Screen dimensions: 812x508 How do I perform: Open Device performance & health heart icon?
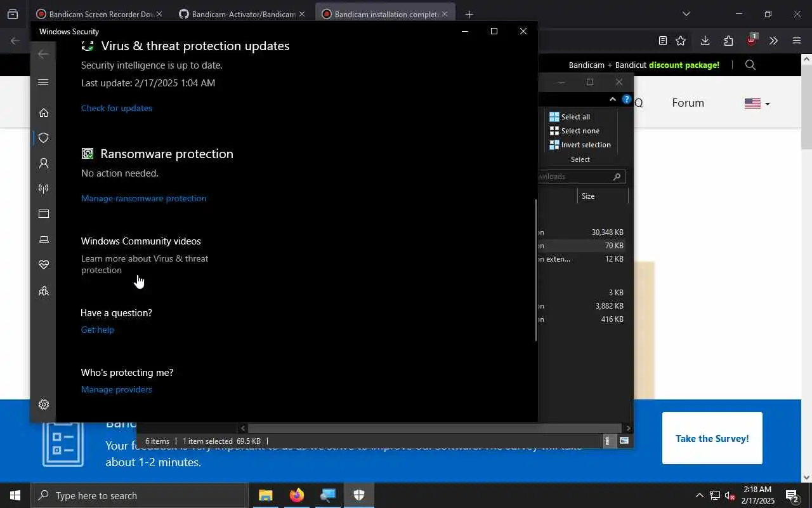point(43,265)
